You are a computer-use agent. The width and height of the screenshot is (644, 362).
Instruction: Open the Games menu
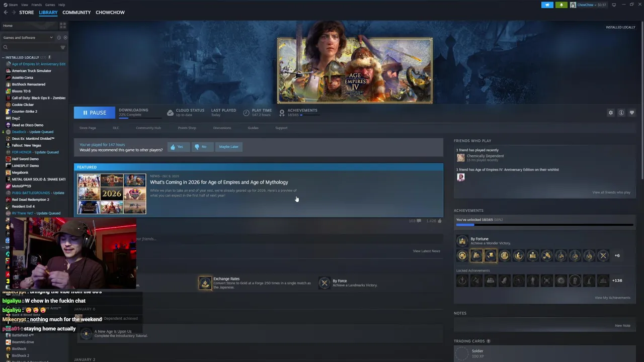coord(50,5)
